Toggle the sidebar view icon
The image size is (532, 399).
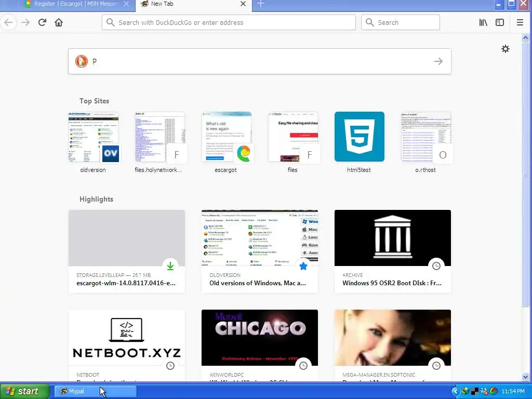[x=500, y=22]
